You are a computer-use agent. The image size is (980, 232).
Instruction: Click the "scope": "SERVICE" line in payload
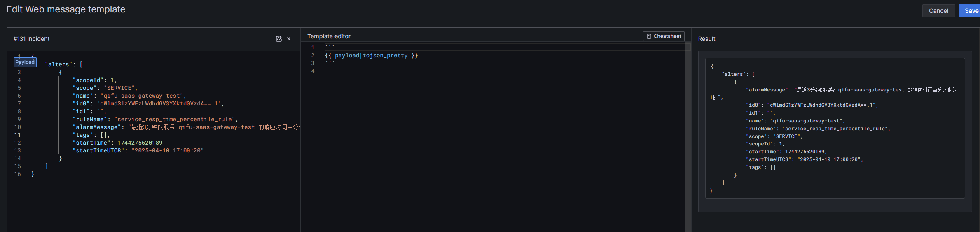(x=105, y=88)
